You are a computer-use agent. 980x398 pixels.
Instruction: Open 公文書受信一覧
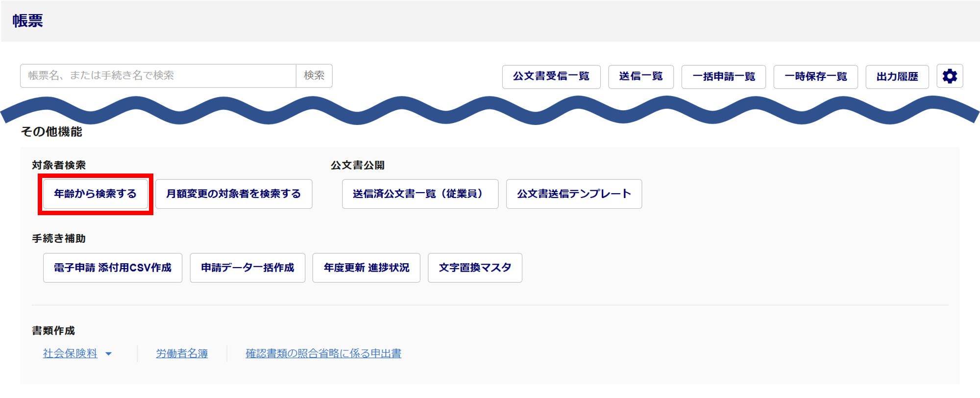point(551,76)
